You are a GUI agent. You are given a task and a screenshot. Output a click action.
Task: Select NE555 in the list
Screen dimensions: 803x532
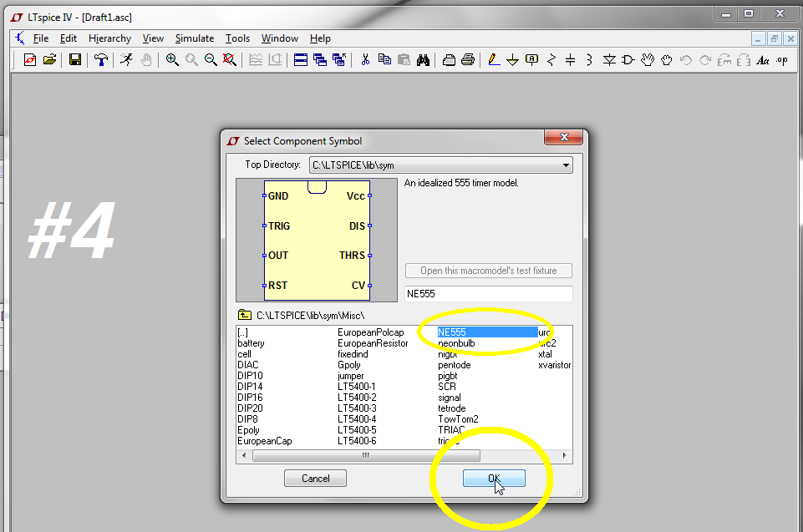[x=487, y=332]
